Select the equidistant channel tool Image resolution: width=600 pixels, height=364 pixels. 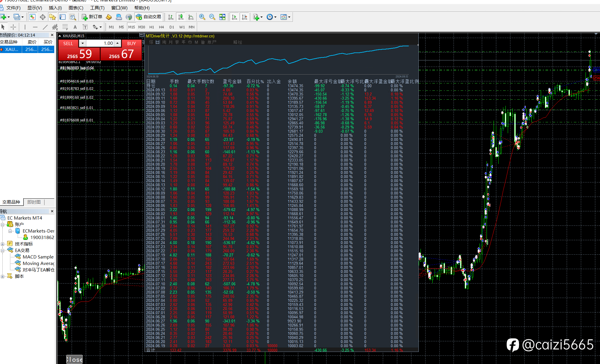coord(55,27)
